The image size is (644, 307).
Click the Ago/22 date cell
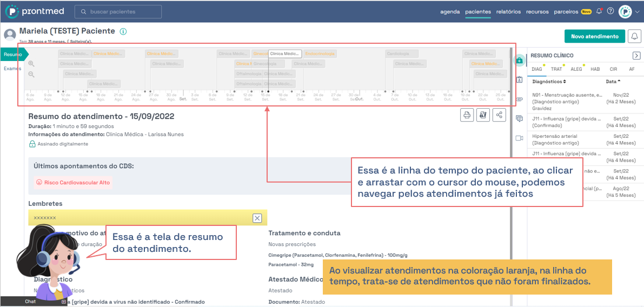(621, 192)
